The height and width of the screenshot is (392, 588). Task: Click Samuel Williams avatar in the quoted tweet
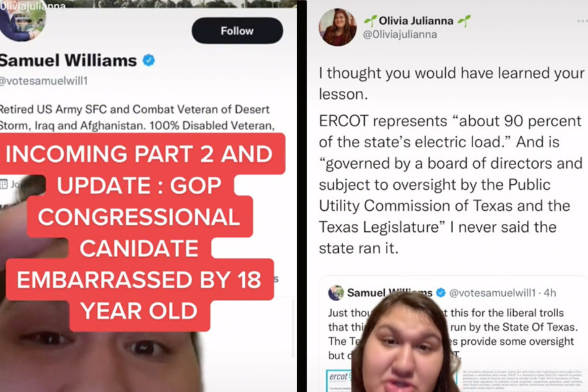click(x=336, y=292)
